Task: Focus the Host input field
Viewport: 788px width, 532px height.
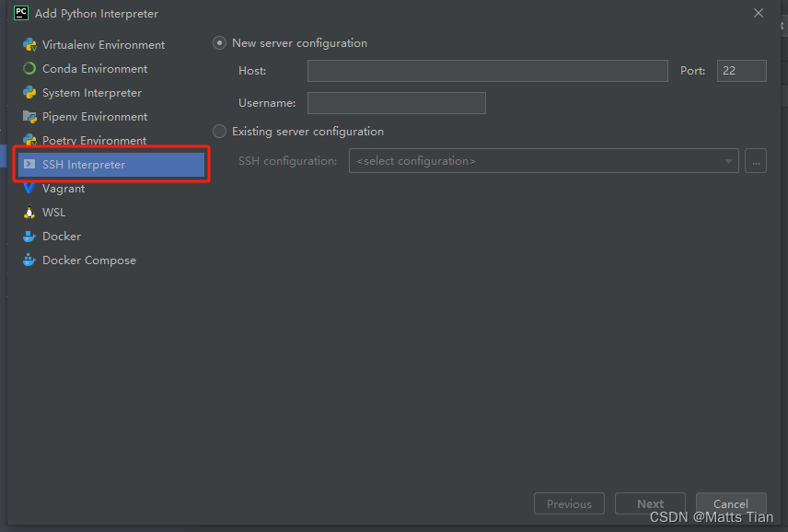Action: click(x=488, y=71)
